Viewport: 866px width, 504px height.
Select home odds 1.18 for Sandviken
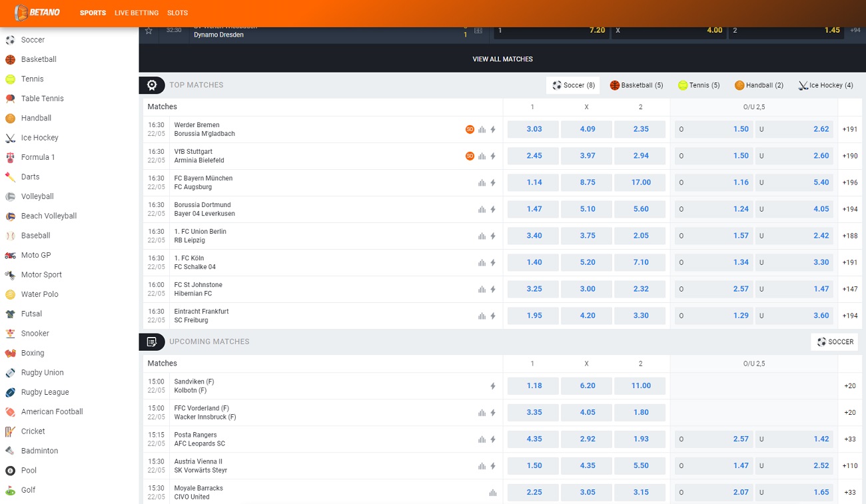pos(533,385)
